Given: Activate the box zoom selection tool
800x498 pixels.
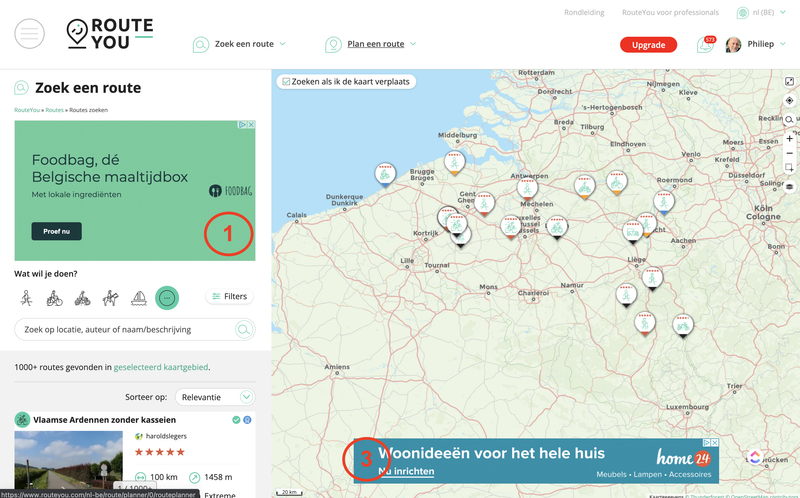Looking at the screenshot, I should 789,167.
